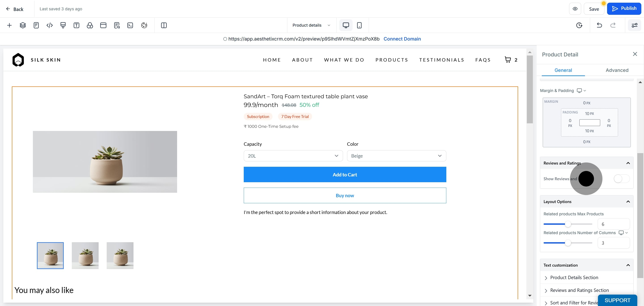Open the Product details page dropdown
Image resolution: width=644 pixels, height=306 pixels.
[311, 25]
